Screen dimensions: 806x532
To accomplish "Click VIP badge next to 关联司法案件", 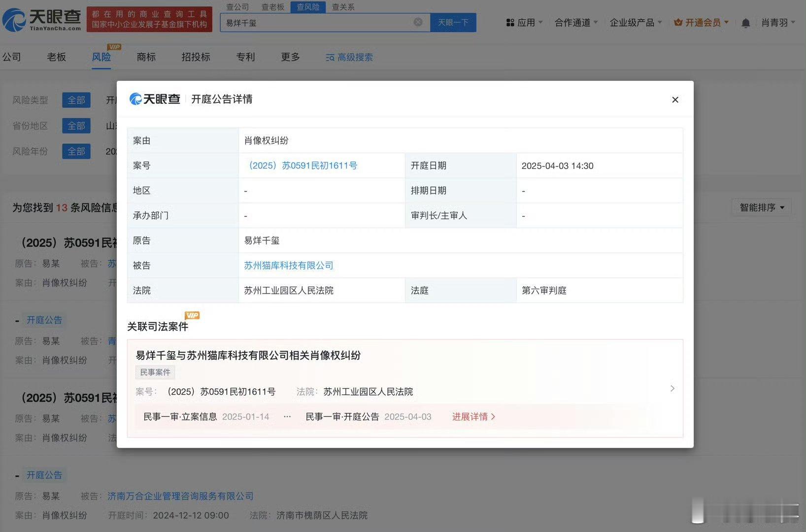I will tap(192, 315).
